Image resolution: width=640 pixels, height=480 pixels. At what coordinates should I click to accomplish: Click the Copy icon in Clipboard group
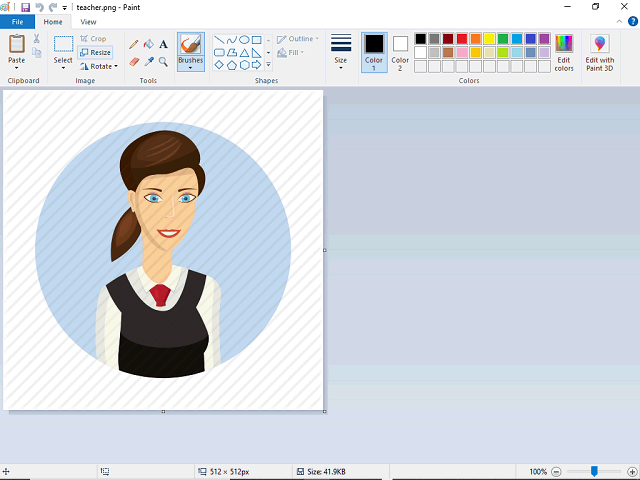point(37,53)
